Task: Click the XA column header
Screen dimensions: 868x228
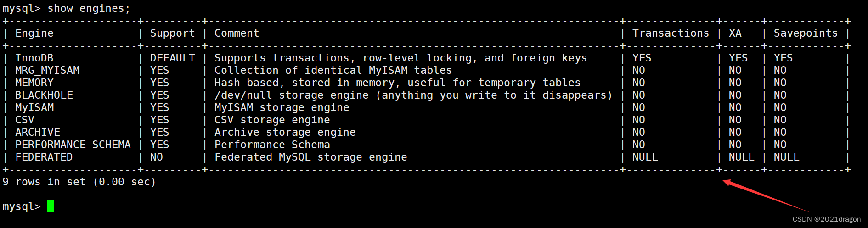Action: (735, 33)
